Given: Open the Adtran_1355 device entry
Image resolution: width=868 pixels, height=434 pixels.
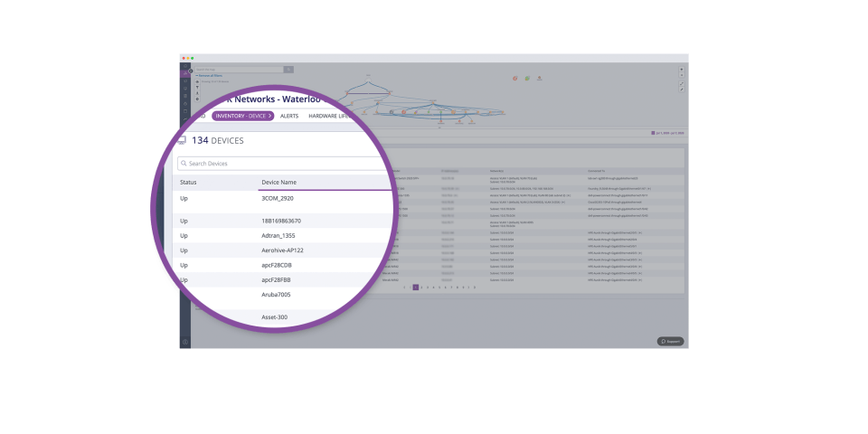Looking at the screenshot, I should tap(278, 236).
